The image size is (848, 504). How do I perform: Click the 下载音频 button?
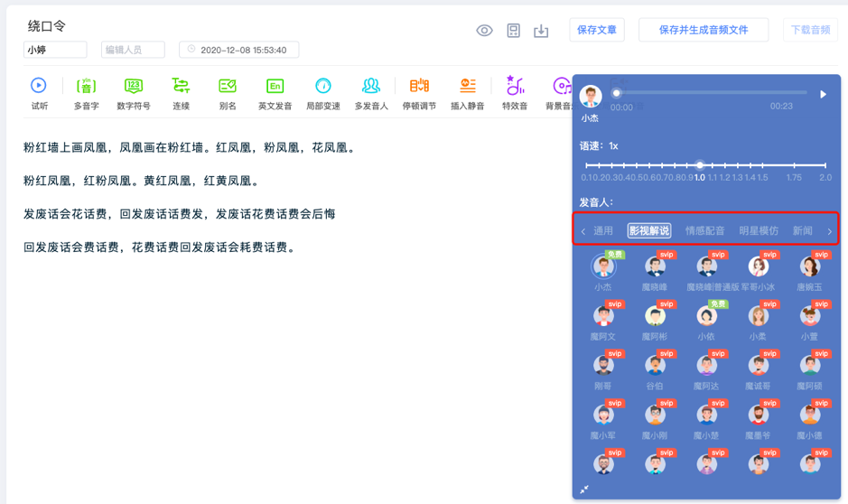tap(810, 30)
